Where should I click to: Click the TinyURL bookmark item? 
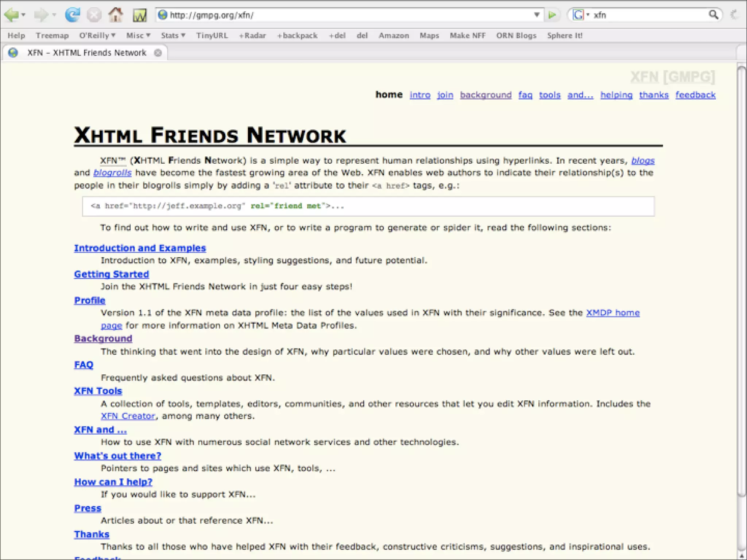point(212,35)
